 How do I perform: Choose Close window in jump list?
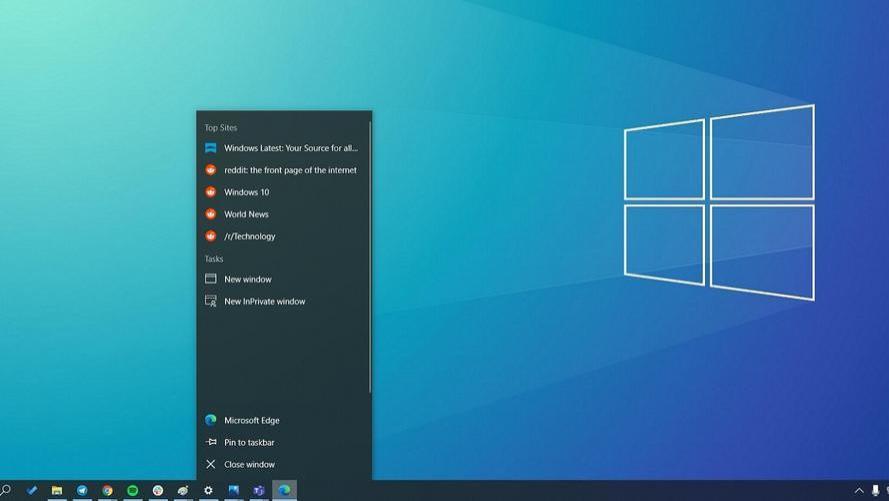point(283,464)
